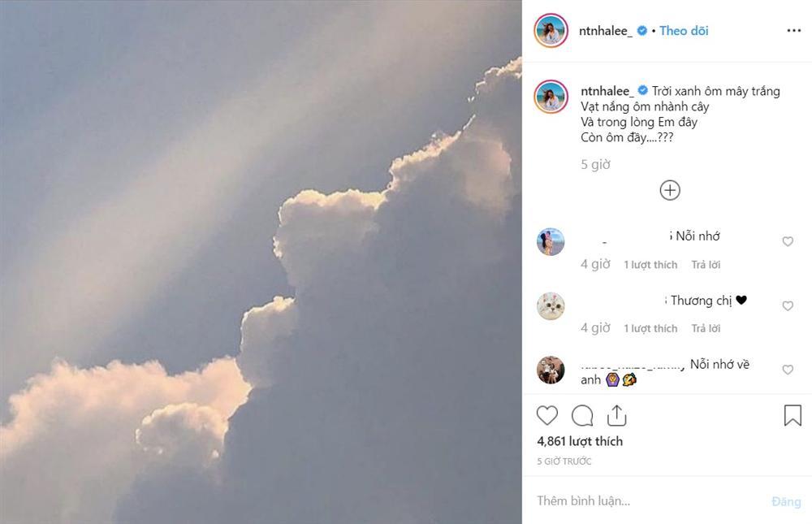Save post with the bookmark icon
This screenshot has height=524, width=812.
793,416
